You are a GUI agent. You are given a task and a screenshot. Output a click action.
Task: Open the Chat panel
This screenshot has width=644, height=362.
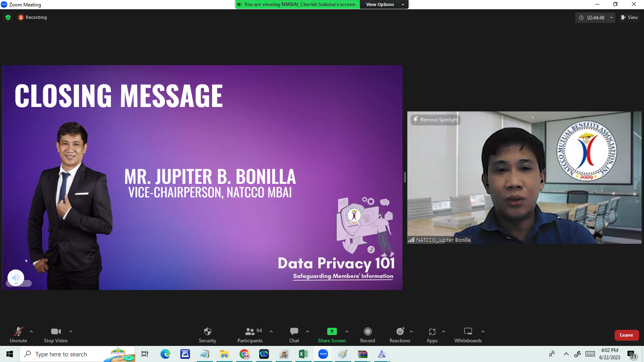[294, 335]
